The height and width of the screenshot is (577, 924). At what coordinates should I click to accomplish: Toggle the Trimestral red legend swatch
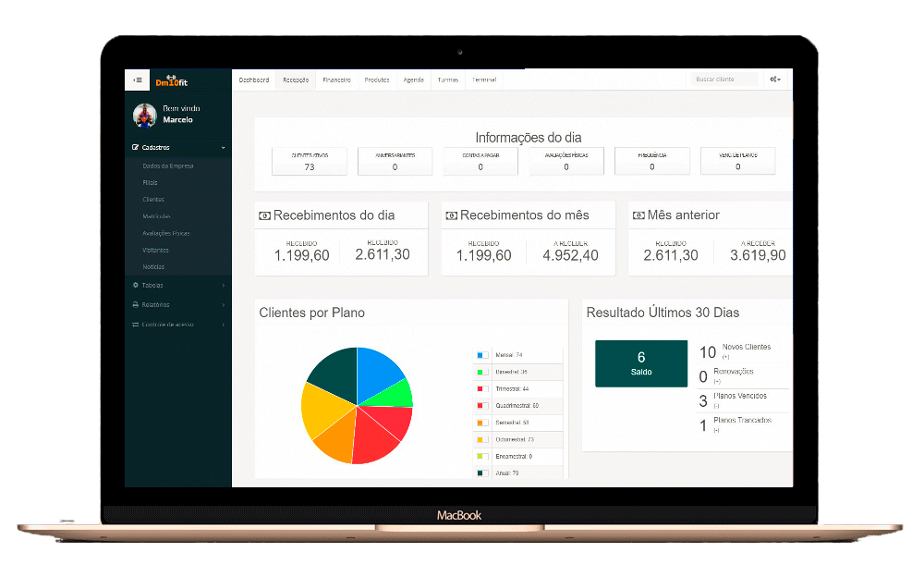(x=482, y=388)
